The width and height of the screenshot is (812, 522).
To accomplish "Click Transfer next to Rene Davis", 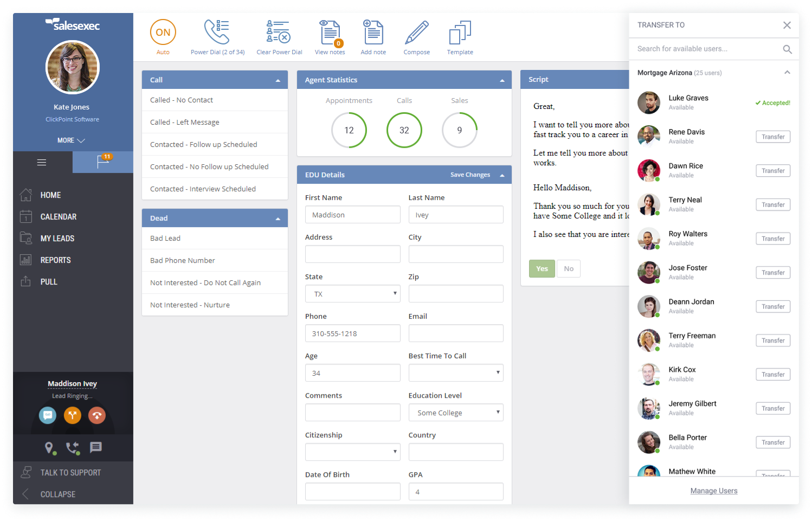I will coord(773,136).
